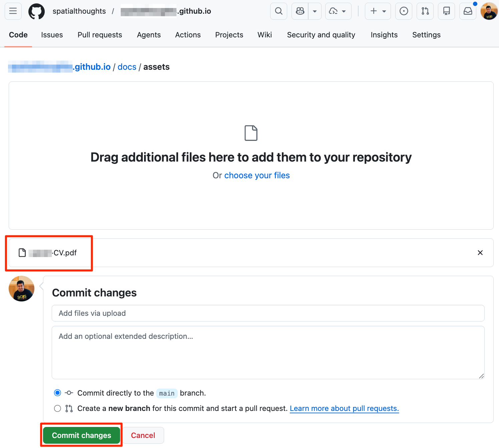Switch to the Issues tab
The image size is (499, 448).
52,35
